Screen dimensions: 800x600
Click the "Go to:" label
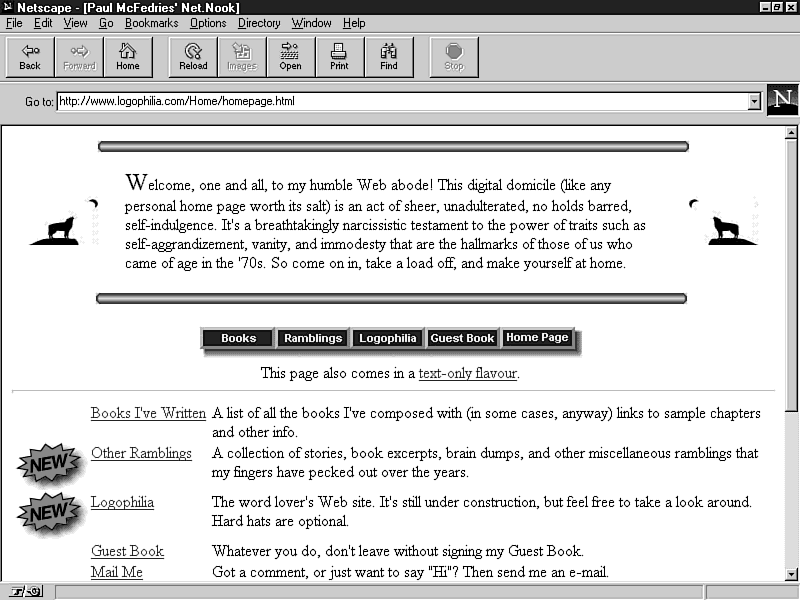pyautogui.click(x=39, y=102)
